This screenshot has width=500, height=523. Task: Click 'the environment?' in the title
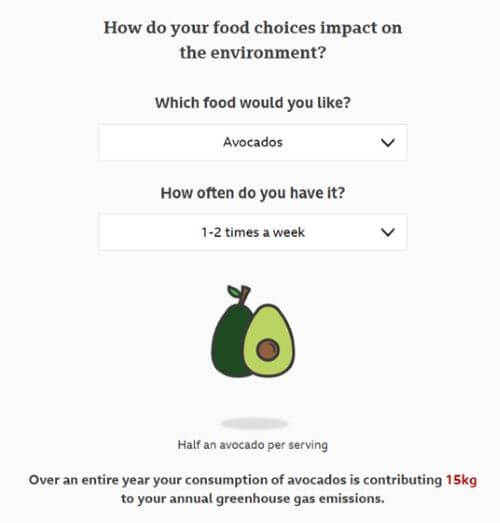pyautogui.click(x=253, y=52)
